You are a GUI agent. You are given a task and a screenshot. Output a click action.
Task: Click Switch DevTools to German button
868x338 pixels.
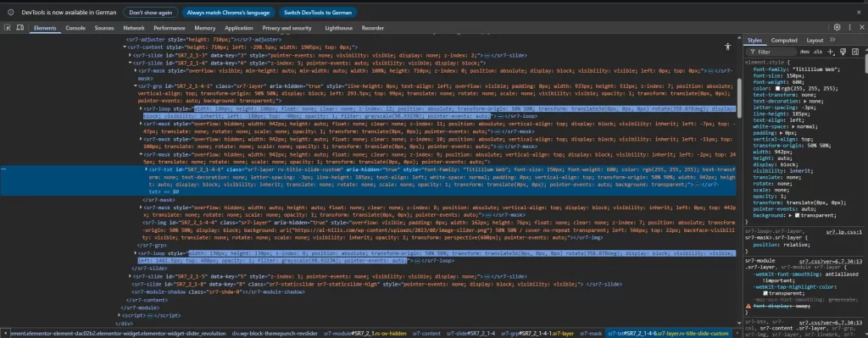click(x=318, y=12)
